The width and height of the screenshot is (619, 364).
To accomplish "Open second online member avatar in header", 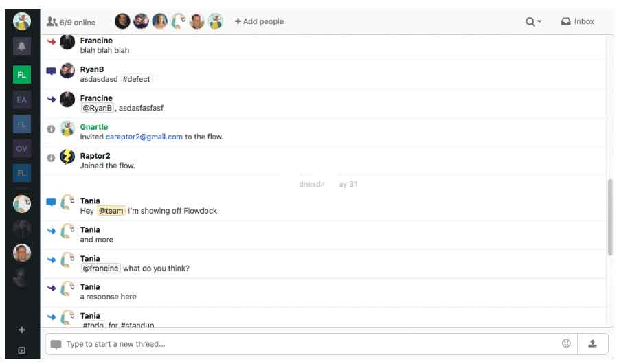I will click(141, 21).
